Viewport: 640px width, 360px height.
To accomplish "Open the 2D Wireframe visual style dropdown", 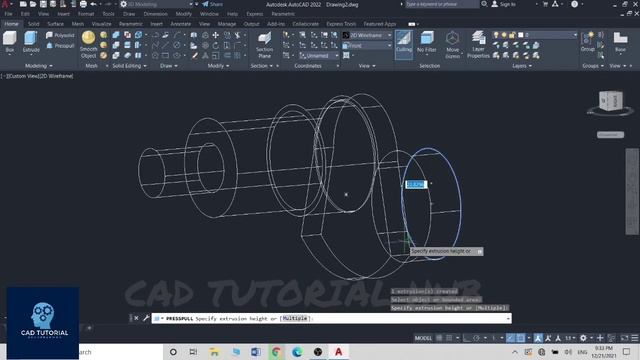I will tap(367, 36).
